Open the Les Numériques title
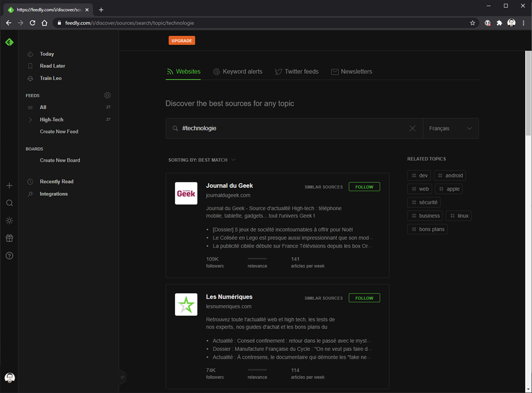 click(229, 297)
